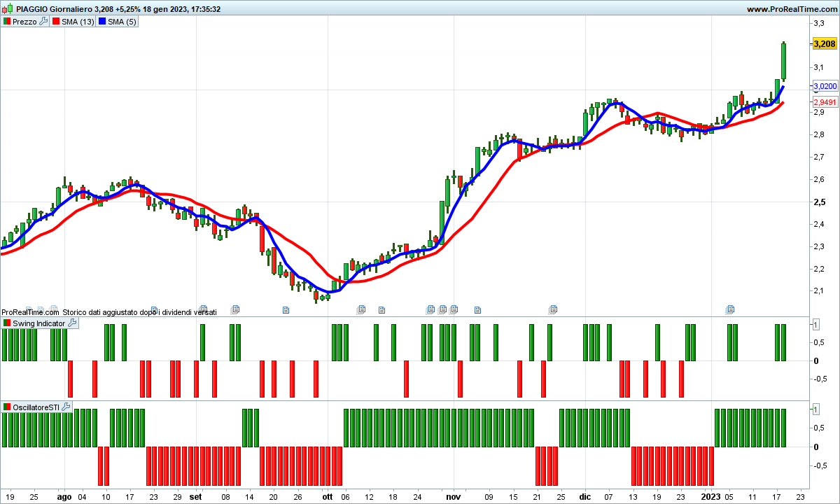The image size is (840, 504).
Task: Click the Prezzo red-green color swatch
Action: tap(7, 22)
